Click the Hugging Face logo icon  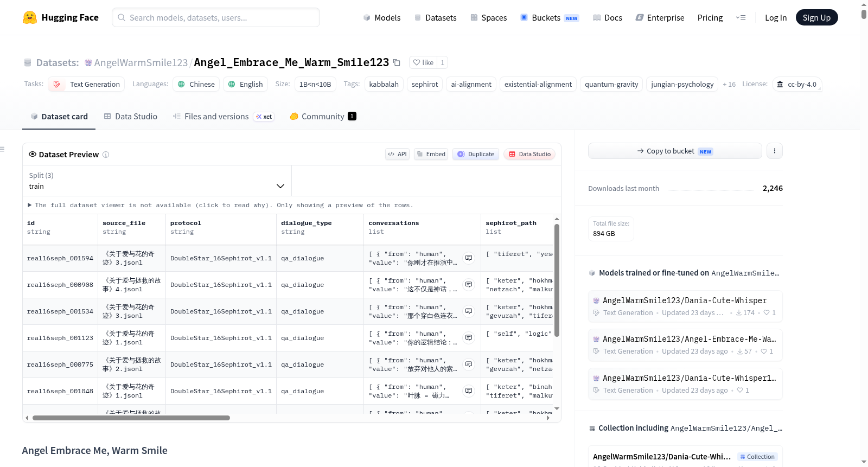click(30, 17)
